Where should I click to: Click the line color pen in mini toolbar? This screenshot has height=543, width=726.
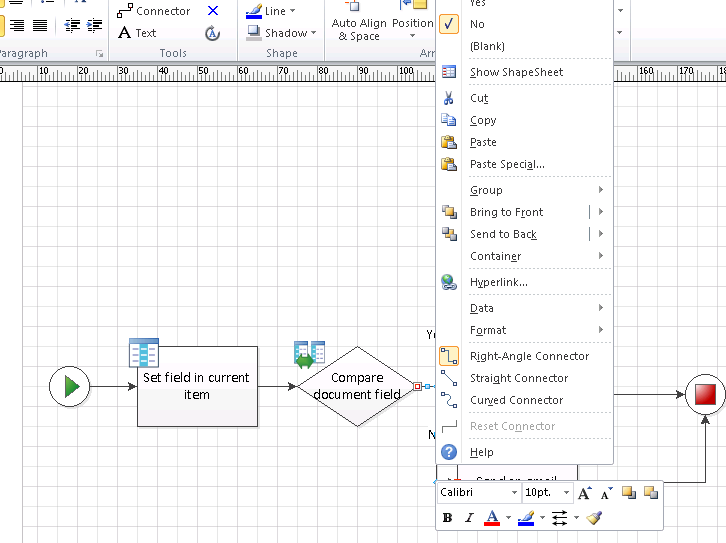coord(526,518)
